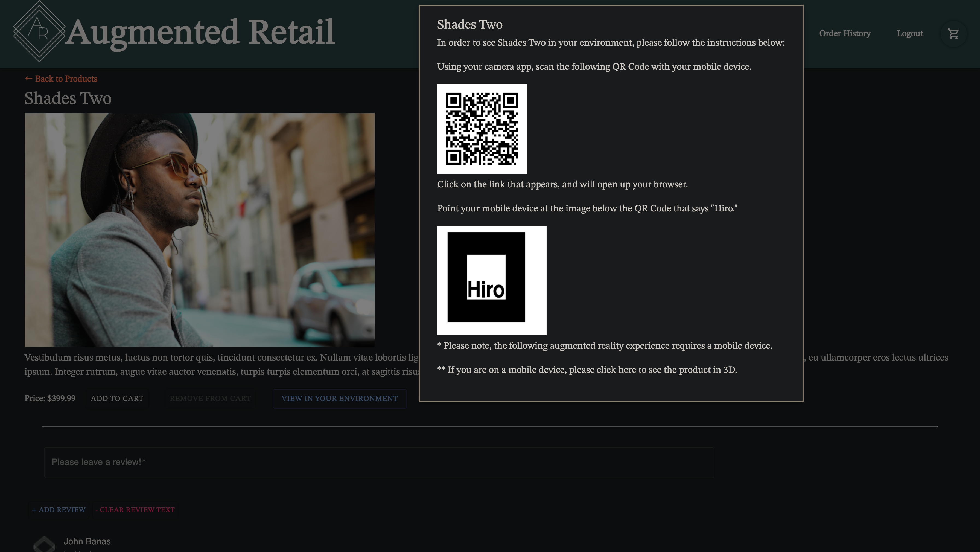
Task: Click the VIEW IN YOUR ENVIRONMENT button
Action: [x=339, y=398]
